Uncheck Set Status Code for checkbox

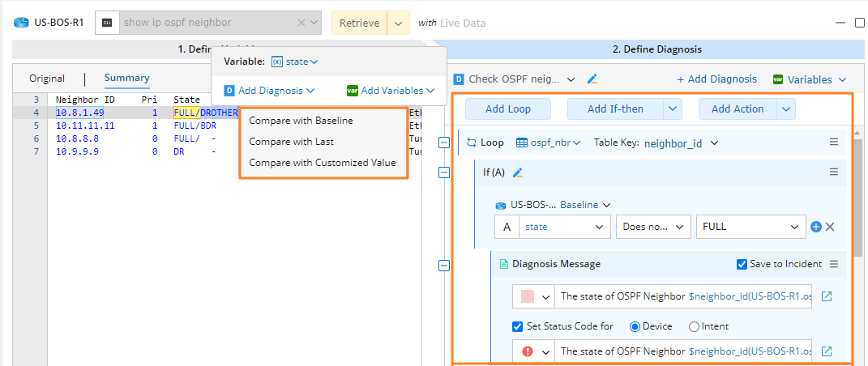518,327
